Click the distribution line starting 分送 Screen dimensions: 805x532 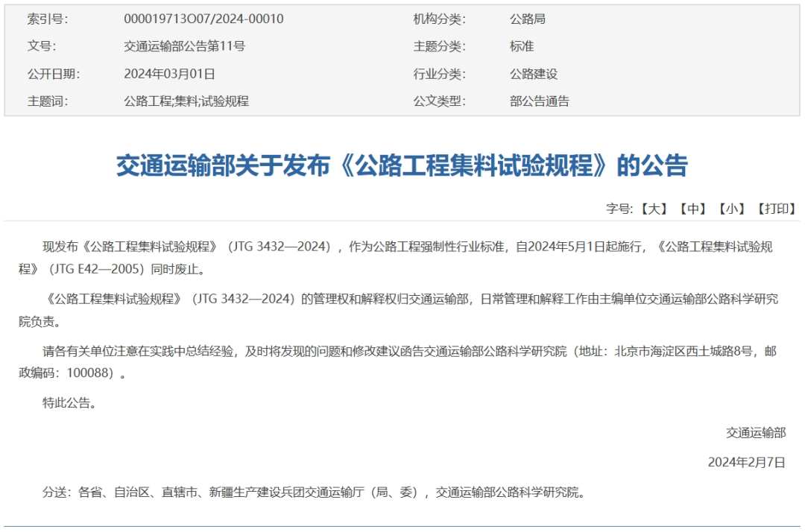(x=314, y=493)
